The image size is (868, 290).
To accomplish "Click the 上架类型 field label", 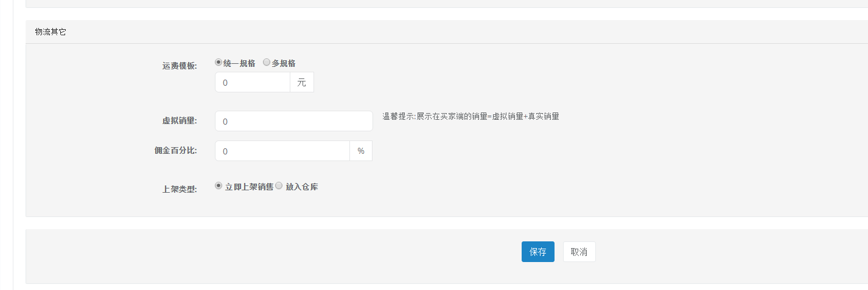I will [x=180, y=190].
